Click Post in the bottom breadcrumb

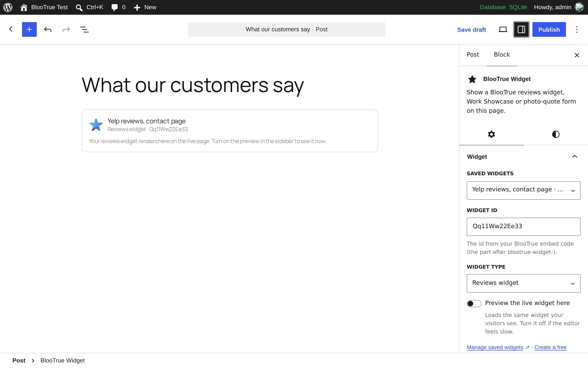coord(19,360)
